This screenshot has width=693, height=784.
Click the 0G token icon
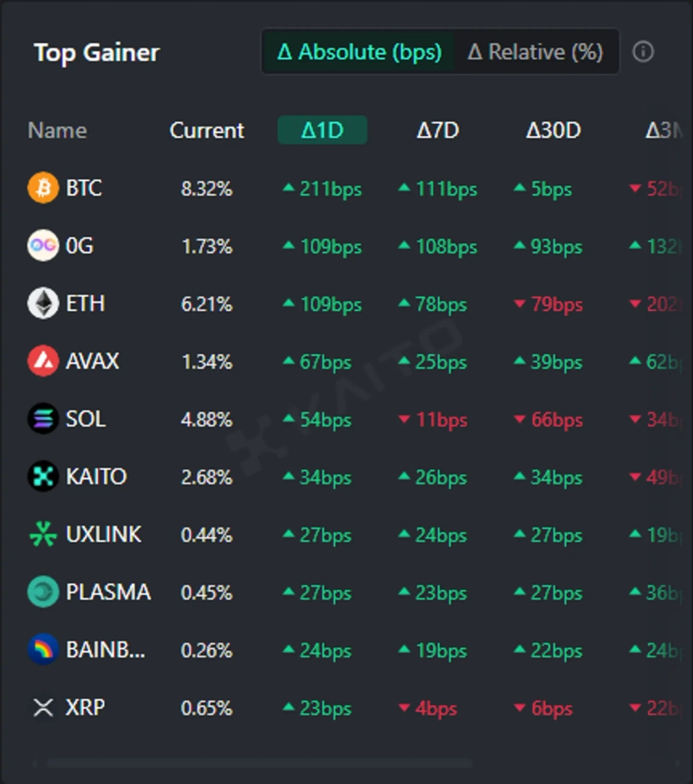[42, 246]
